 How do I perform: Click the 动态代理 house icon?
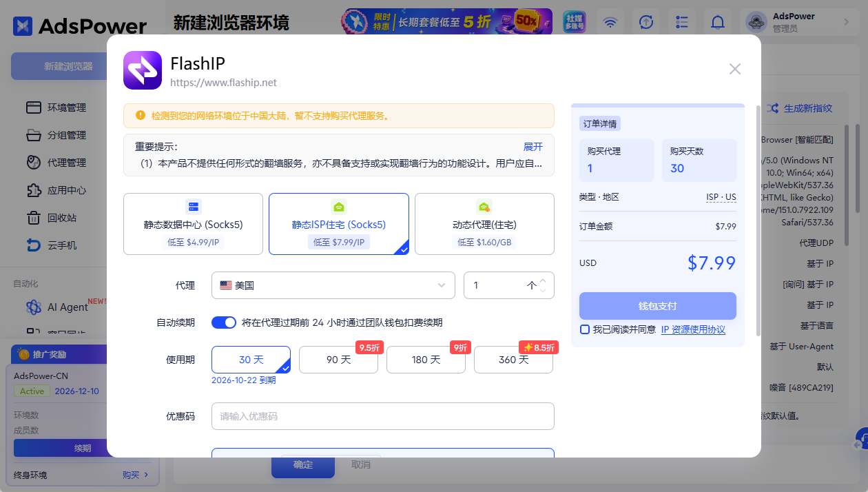click(484, 207)
